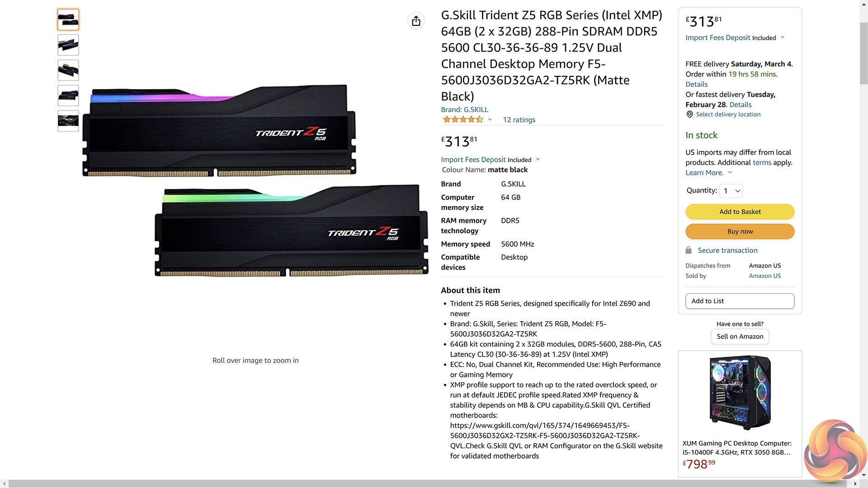
Task: Expand the Learn More chevron
Action: pos(730,173)
